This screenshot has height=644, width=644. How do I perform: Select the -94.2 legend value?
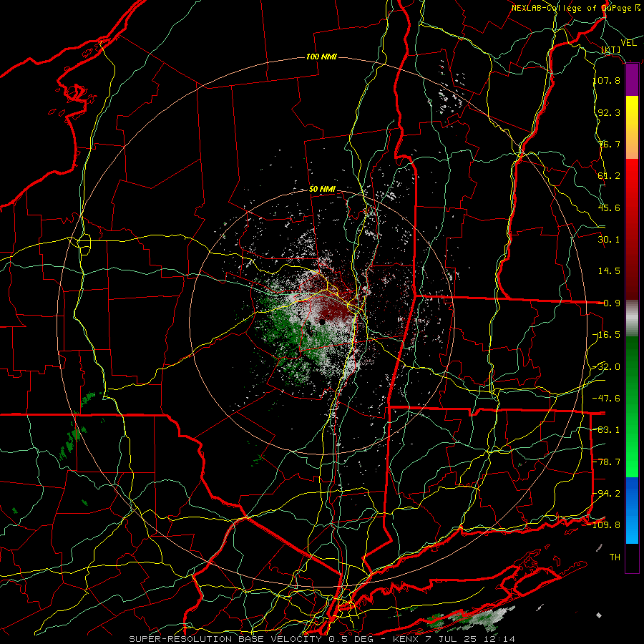coord(607,493)
